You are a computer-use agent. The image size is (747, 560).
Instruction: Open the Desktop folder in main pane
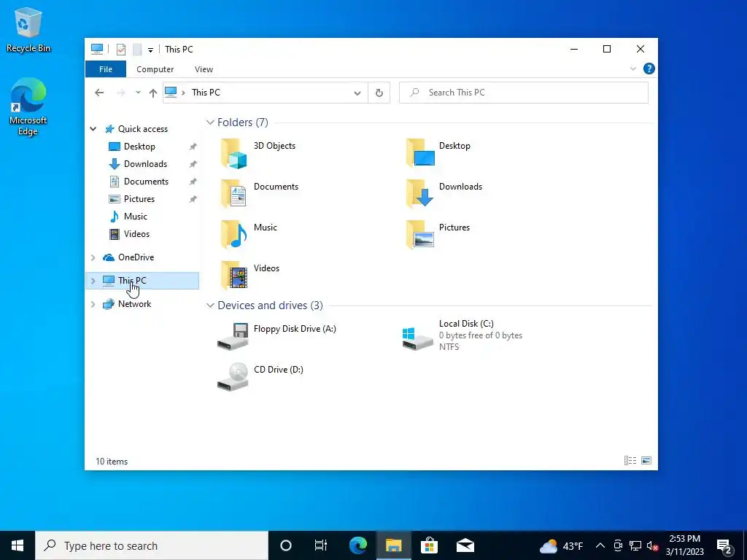[x=438, y=153]
